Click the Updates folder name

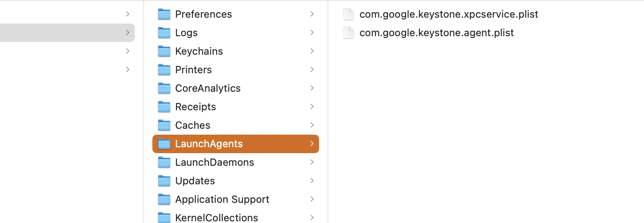[x=195, y=181]
